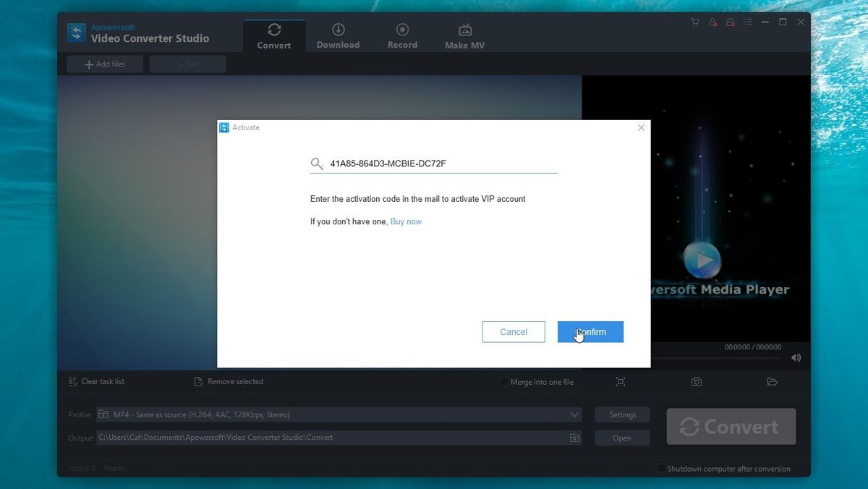
Task: Click the greyed-out Edit button
Action: click(187, 64)
